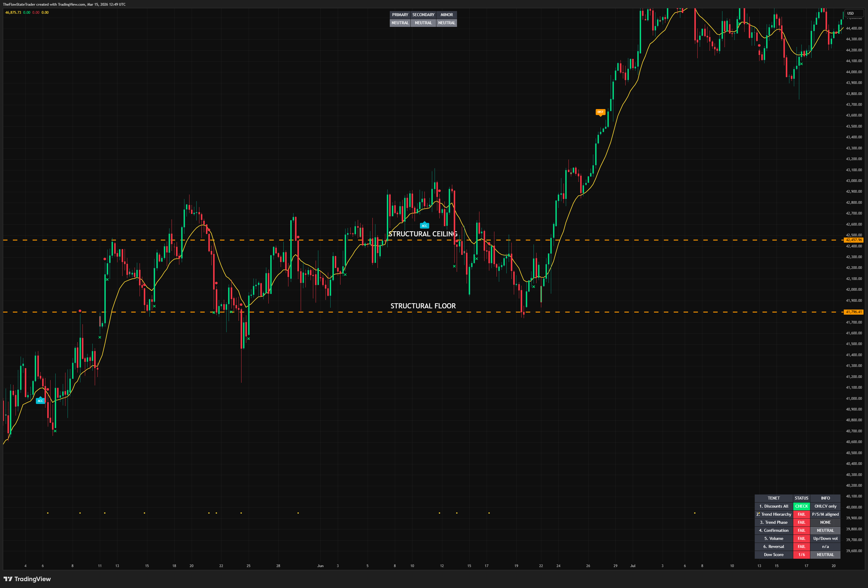Image resolution: width=868 pixels, height=588 pixels.
Task: Click the 42,000.00 price axis label
Action: tap(854, 290)
